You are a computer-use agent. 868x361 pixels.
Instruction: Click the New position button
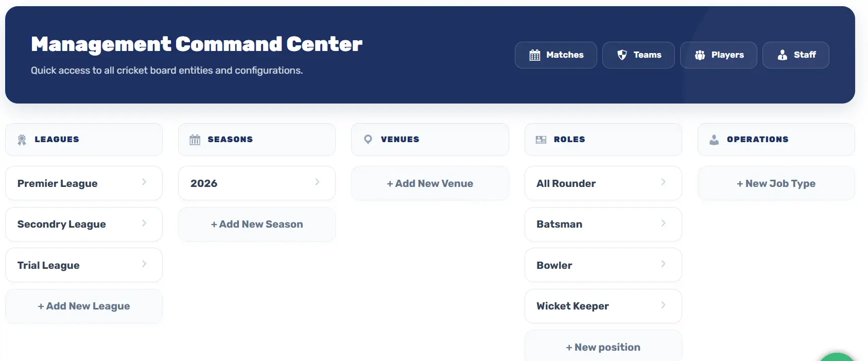click(603, 347)
